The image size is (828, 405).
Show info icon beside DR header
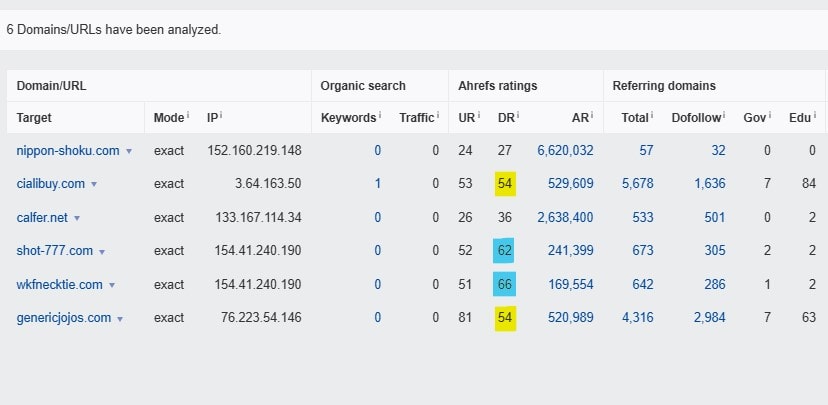pos(518,115)
